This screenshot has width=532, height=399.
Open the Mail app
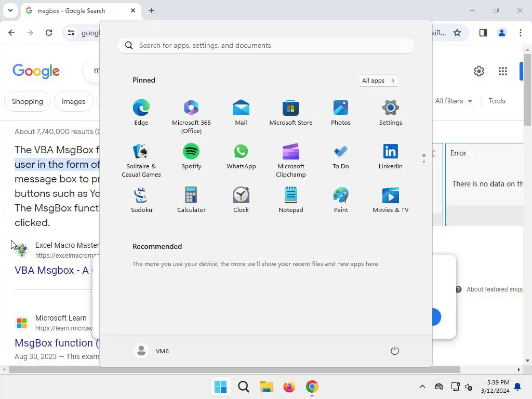click(x=241, y=113)
